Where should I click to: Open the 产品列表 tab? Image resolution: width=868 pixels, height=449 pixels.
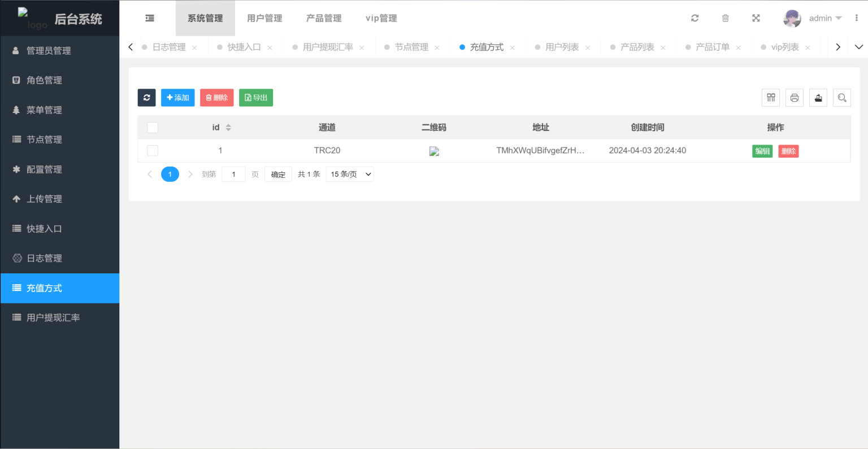[637, 47]
